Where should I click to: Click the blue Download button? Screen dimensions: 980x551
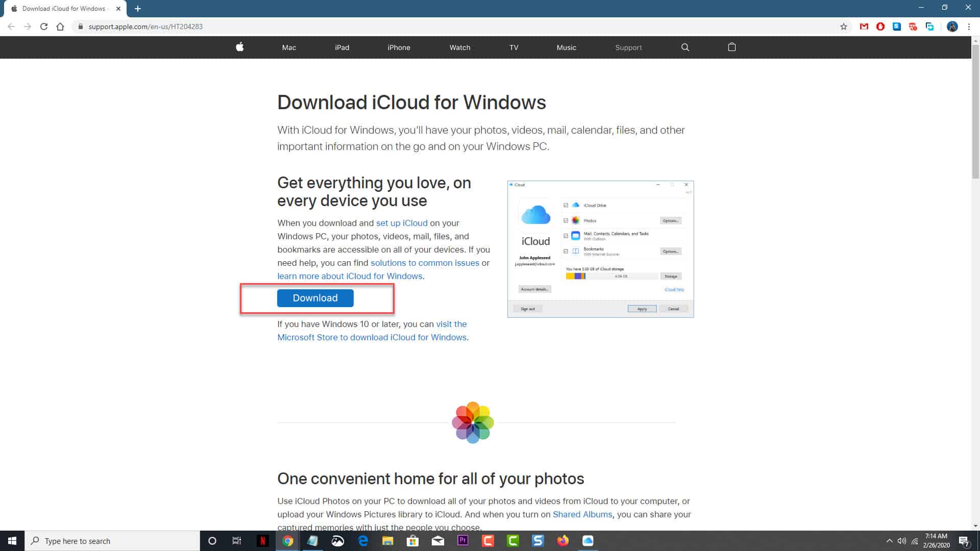315,298
